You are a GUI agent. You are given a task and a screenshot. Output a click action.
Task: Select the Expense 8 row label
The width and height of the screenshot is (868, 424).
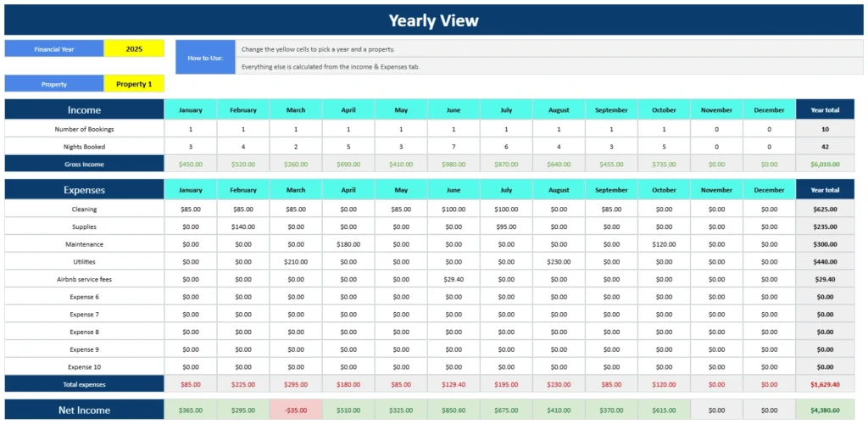(x=84, y=332)
